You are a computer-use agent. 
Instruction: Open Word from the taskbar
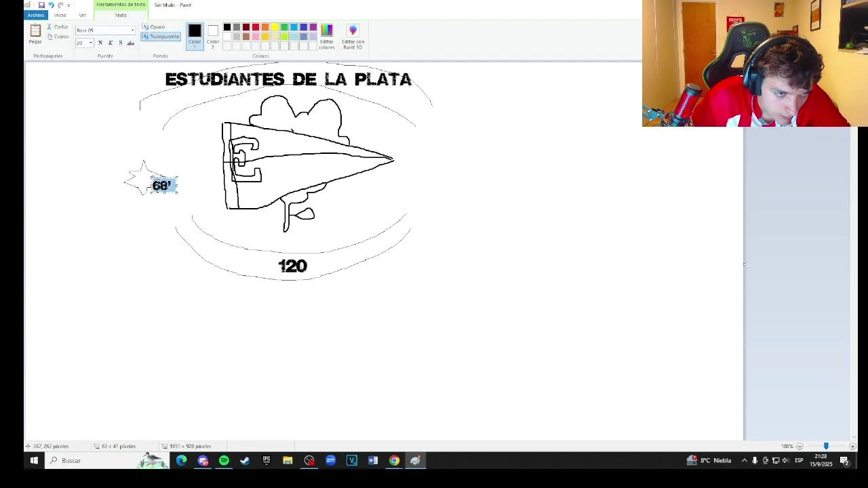(373, 460)
